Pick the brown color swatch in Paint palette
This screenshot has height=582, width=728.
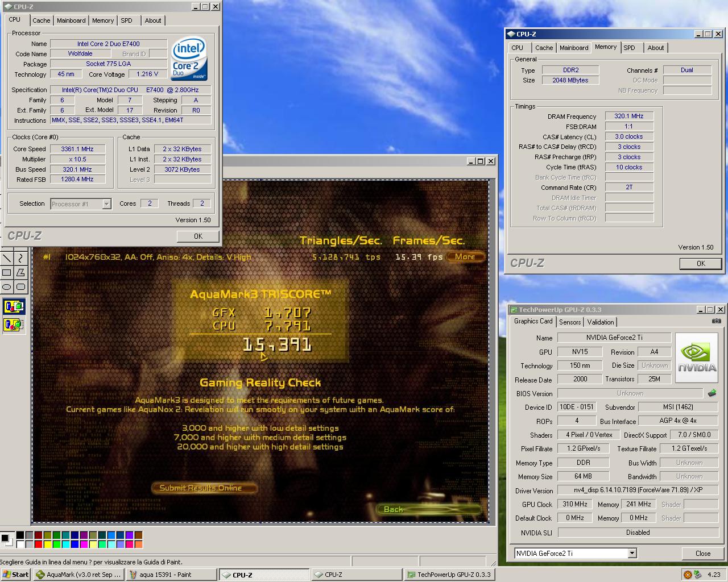(x=138, y=535)
